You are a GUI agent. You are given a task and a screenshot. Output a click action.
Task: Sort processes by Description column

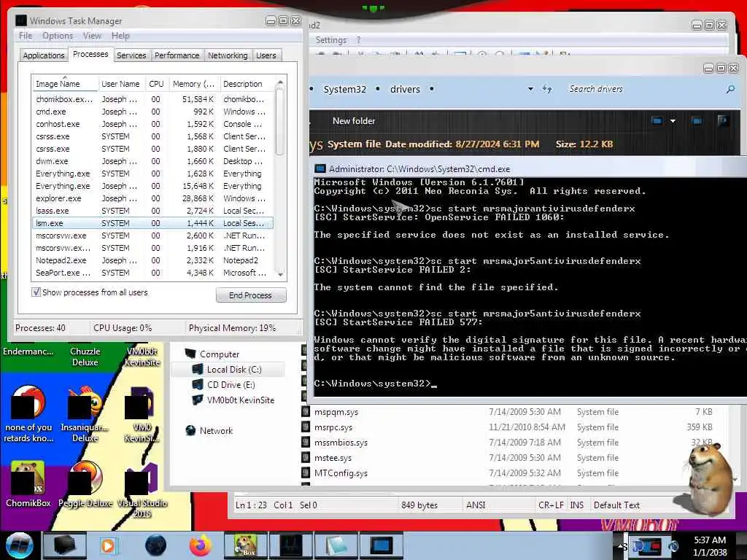click(247, 84)
